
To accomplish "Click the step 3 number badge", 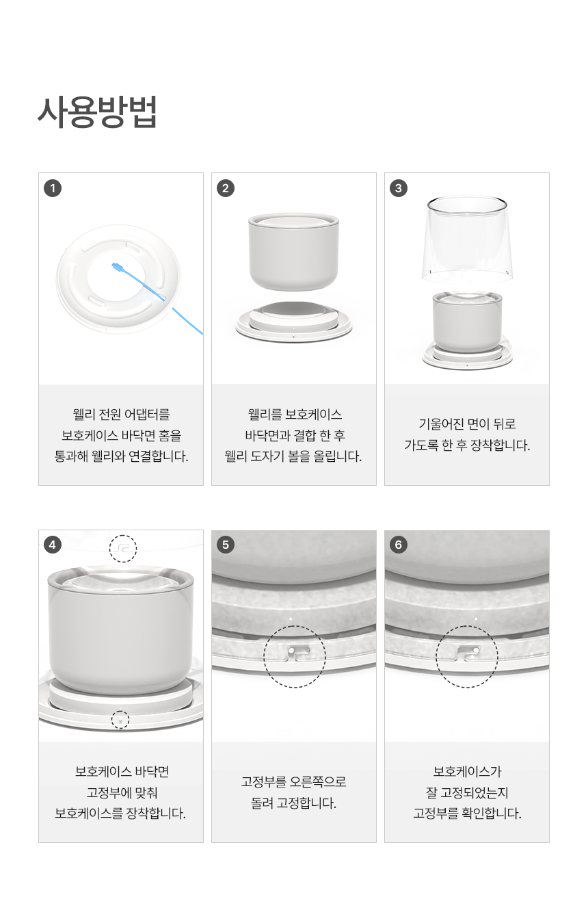I will [399, 187].
